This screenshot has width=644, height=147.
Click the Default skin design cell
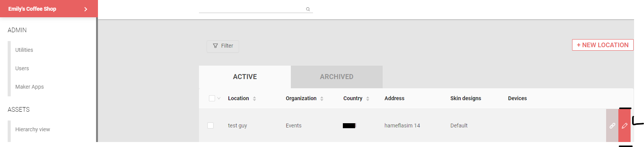[459, 126]
